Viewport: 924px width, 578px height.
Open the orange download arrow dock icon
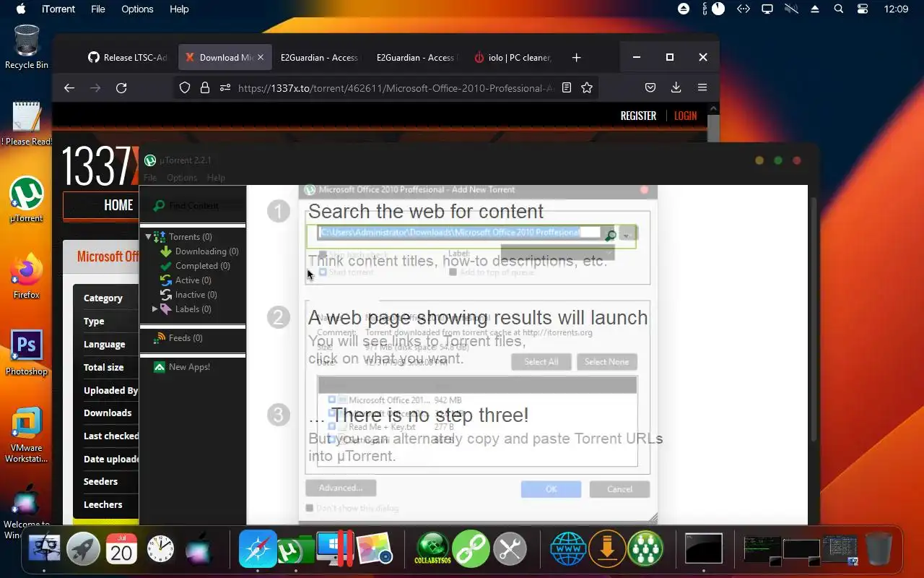click(x=606, y=550)
